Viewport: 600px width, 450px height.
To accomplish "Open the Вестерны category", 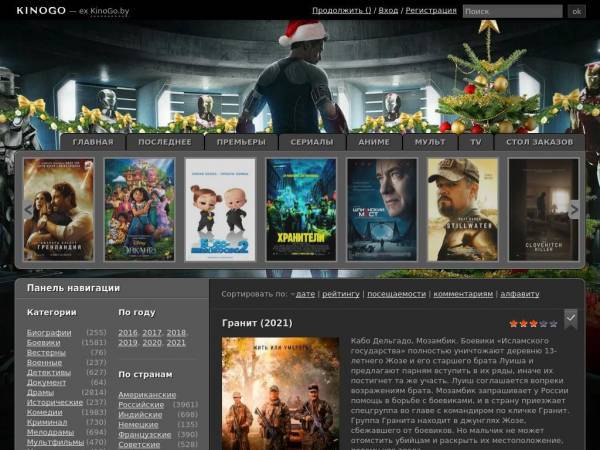I will click(46, 353).
